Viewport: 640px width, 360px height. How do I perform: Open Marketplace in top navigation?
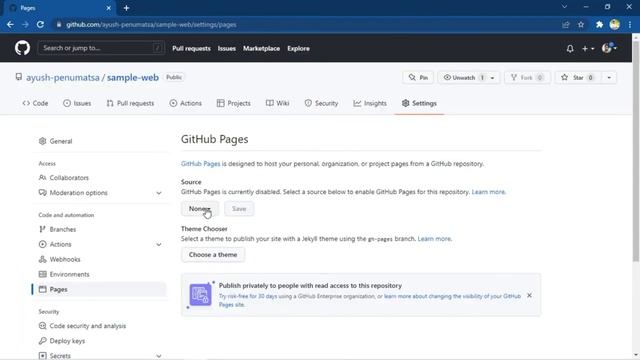[x=261, y=48]
